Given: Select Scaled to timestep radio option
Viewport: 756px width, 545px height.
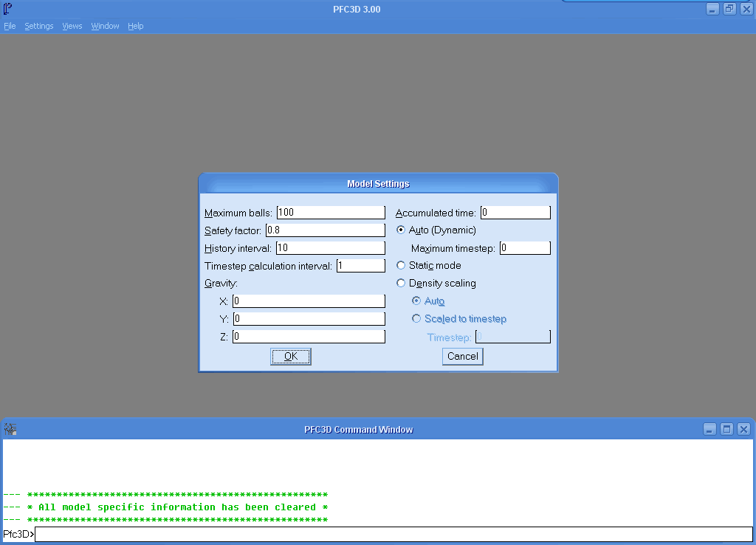Looking at the screenshot, I should click(x=416, y=319).
